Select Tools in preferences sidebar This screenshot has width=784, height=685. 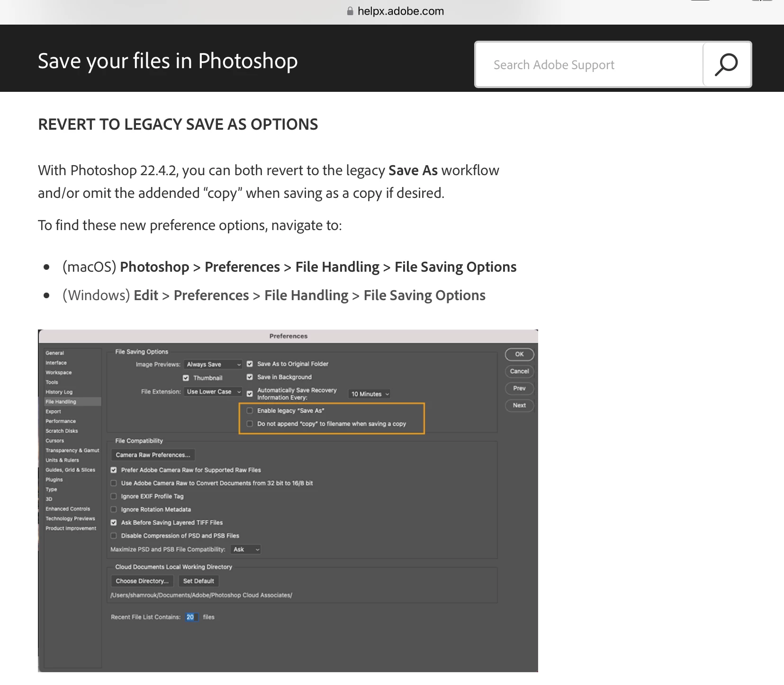click(x=52, y=383)
